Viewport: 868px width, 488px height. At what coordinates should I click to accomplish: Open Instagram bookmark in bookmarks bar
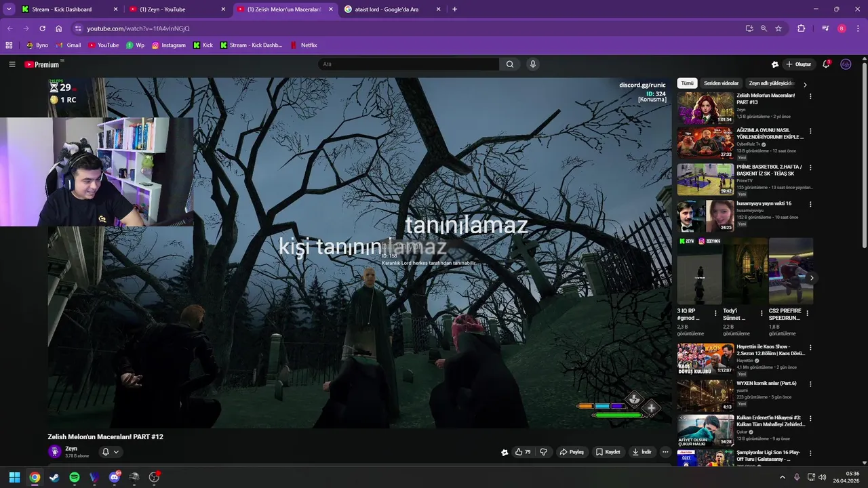(x=169, y=45)
